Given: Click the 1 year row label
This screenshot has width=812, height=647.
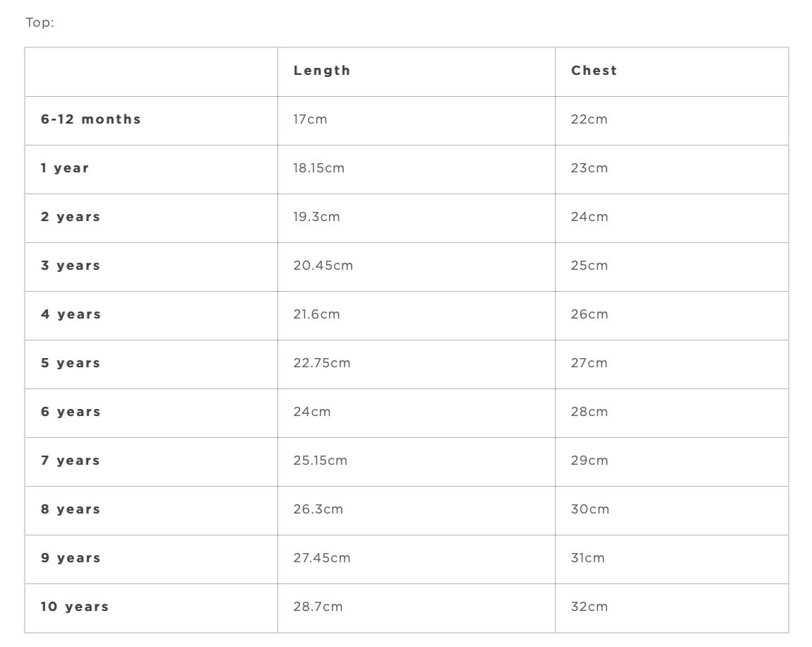Looking at the screenshot, I should [65, 168].
